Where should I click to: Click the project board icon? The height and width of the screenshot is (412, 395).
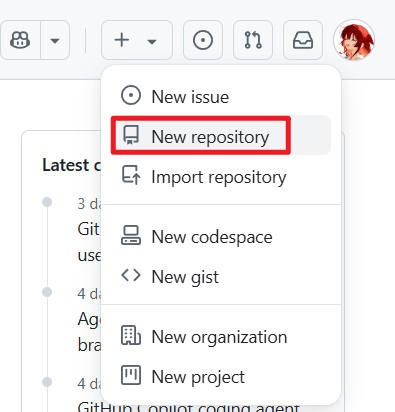click(131, 375)
